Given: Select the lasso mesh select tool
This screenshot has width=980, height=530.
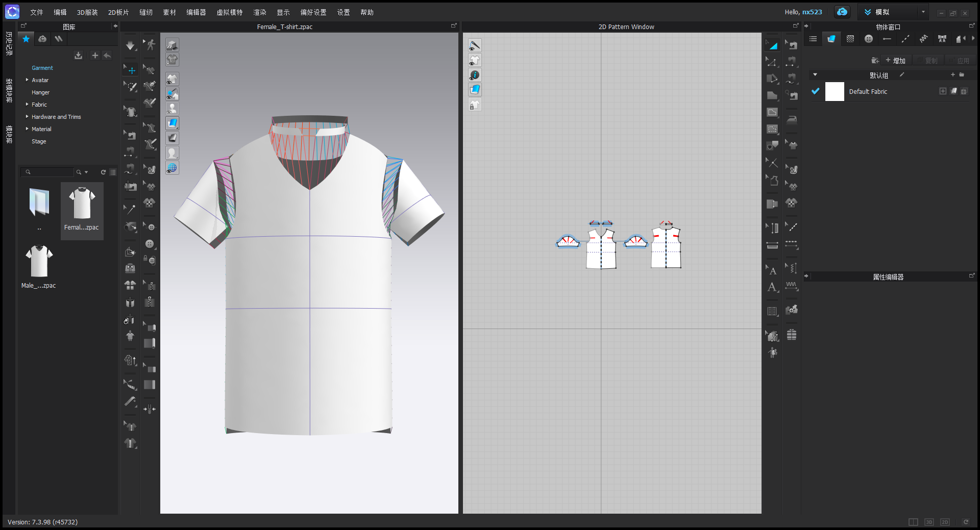Looking at the screenshot, I should pyautogui.click(x=131, y=87).
